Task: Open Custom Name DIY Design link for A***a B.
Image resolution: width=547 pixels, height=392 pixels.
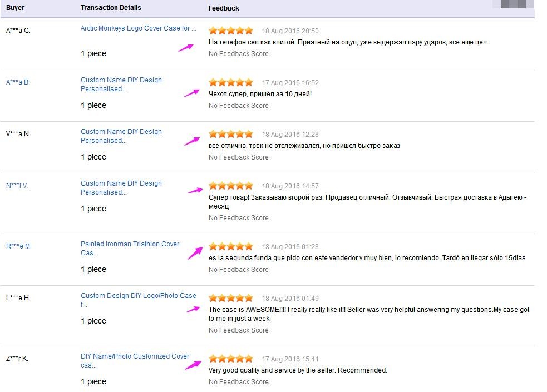Action: (121, 80)
